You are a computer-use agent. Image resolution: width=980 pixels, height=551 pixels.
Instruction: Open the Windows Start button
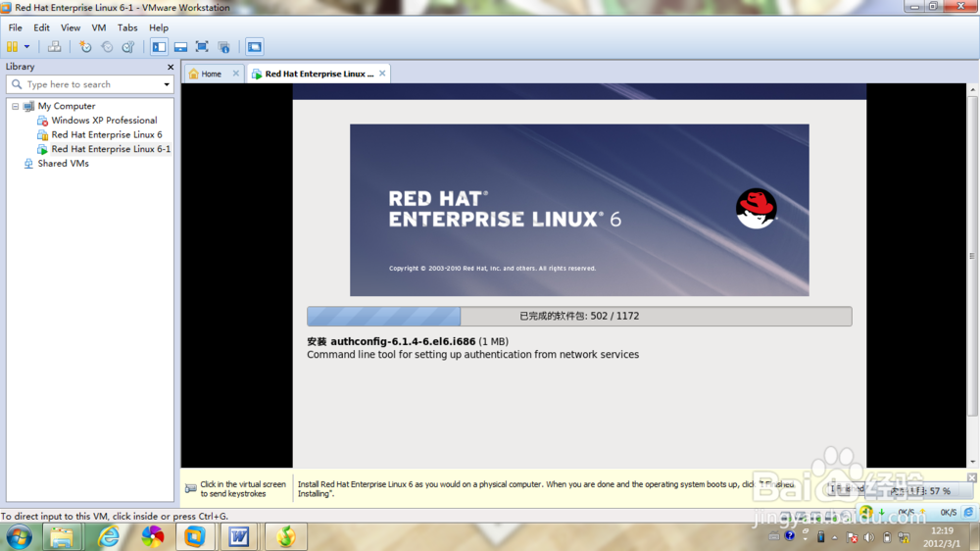(x=20, y=537)
